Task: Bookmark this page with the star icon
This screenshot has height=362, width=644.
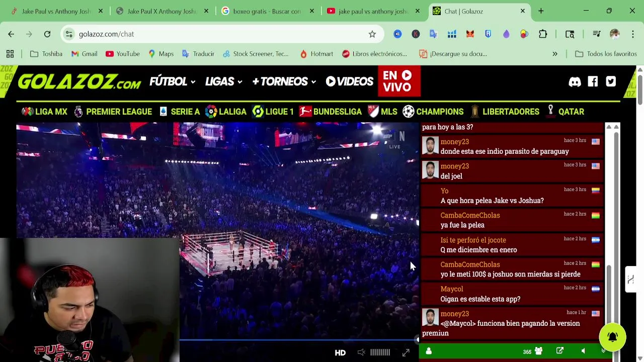Action: [372, 34]
